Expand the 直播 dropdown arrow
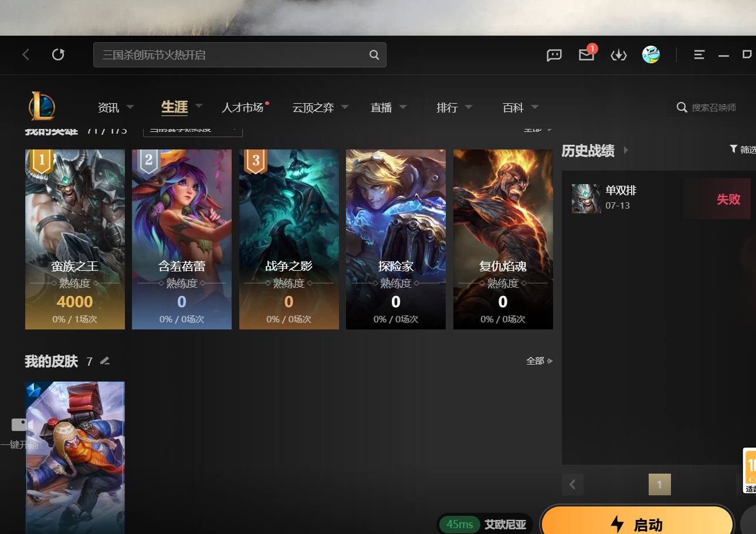756x534 pixels. coord(403,107)
